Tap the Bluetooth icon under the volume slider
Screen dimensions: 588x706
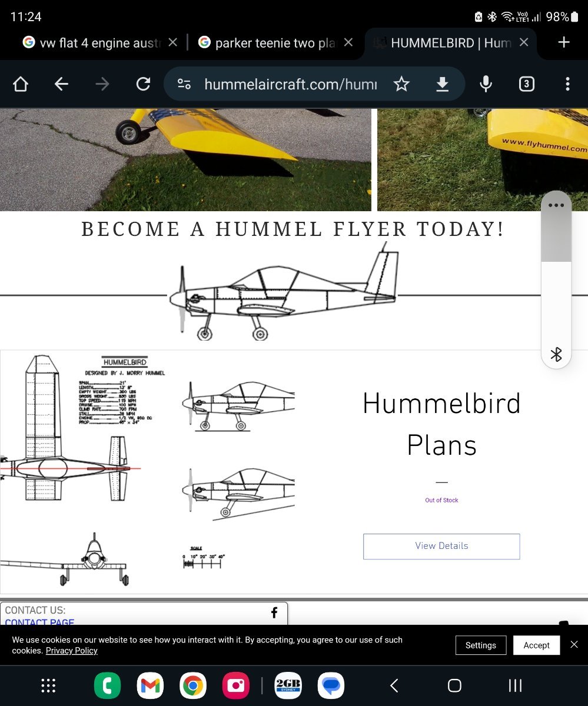coord(556,354)
